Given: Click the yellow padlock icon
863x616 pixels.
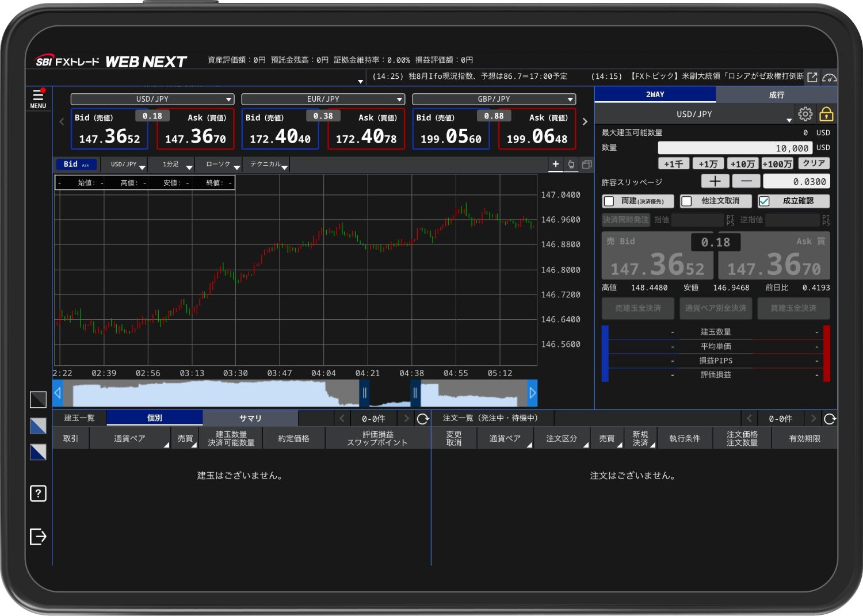Looking at the screenshot, I should [x=826, y=114].
